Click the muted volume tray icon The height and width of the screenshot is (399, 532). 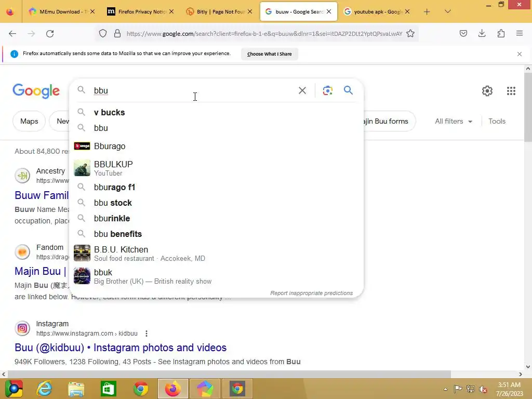coord(483,389)
